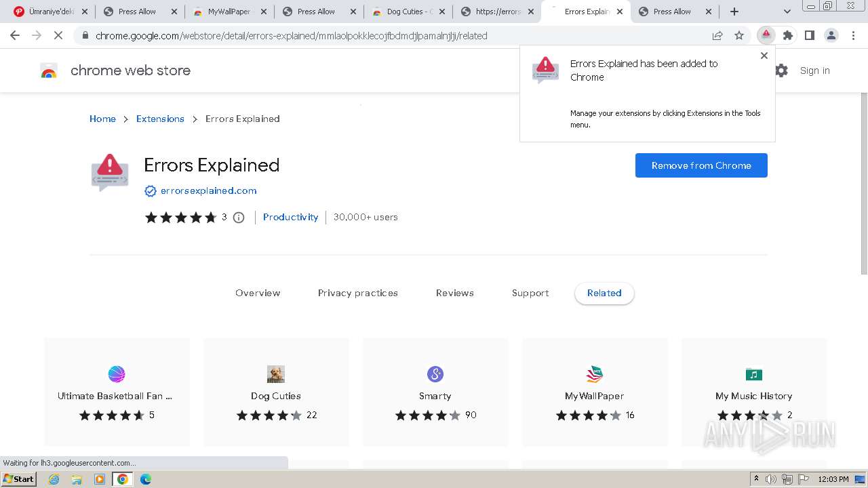Image resolution: width=868 pixels, height=488 pixels.
Task: Go back with the browser back arrow
Action: tap(15, 35)
